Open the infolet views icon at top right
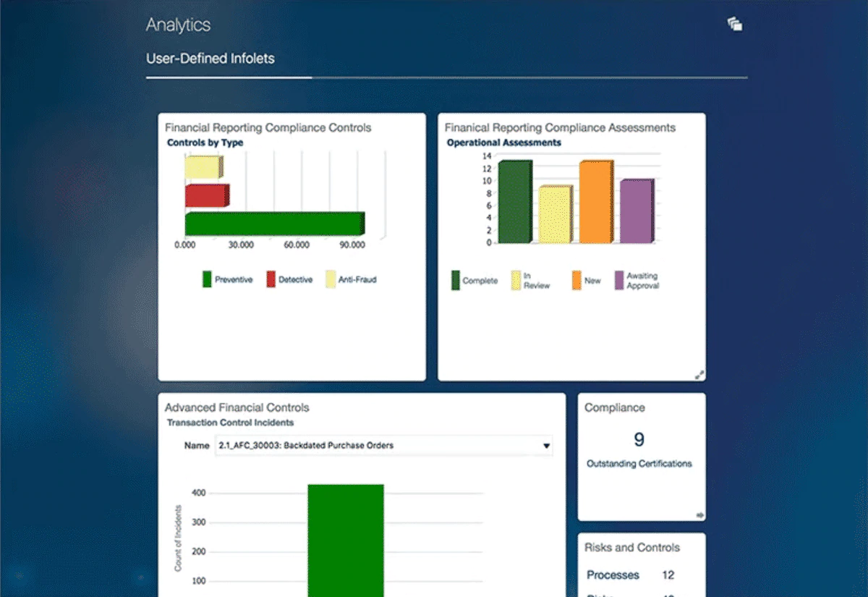 [735, 25]
